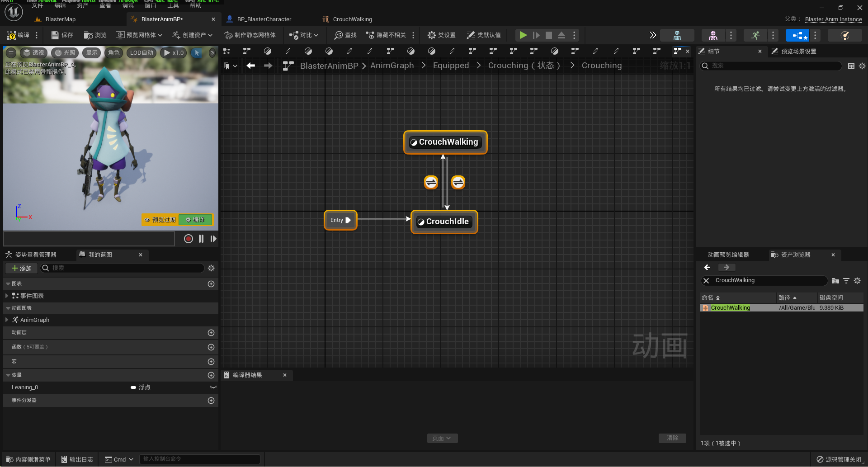Image resolution: width=868 pixels, height=467 pixels.
Task: Collapse the Variables (变量) section
Action: (8, 375)
